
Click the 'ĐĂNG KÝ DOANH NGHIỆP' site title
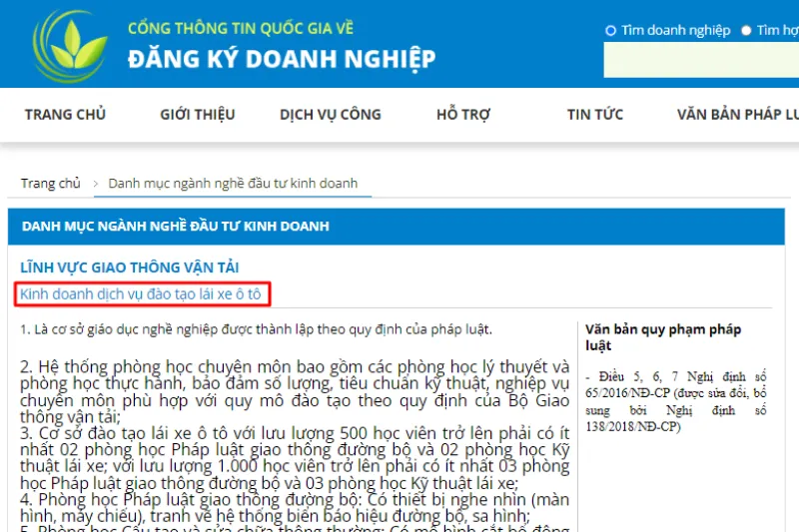click(x=282, y=59)
